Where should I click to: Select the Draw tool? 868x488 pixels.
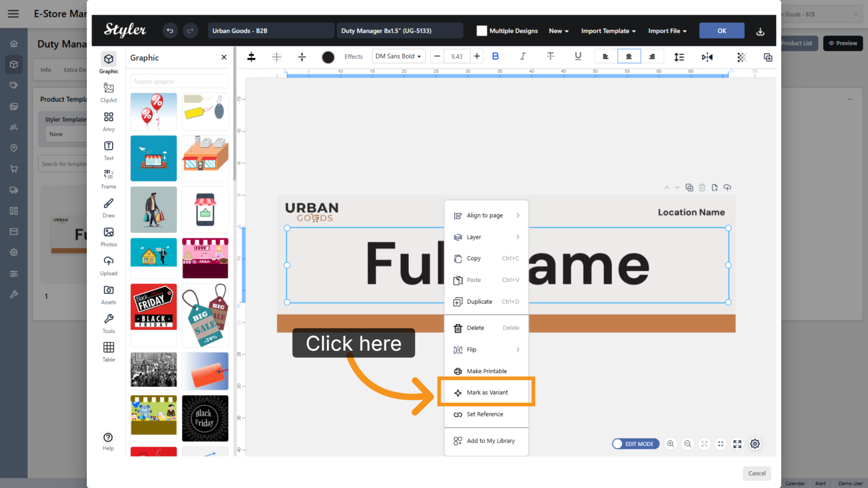[x=109, y=208]
